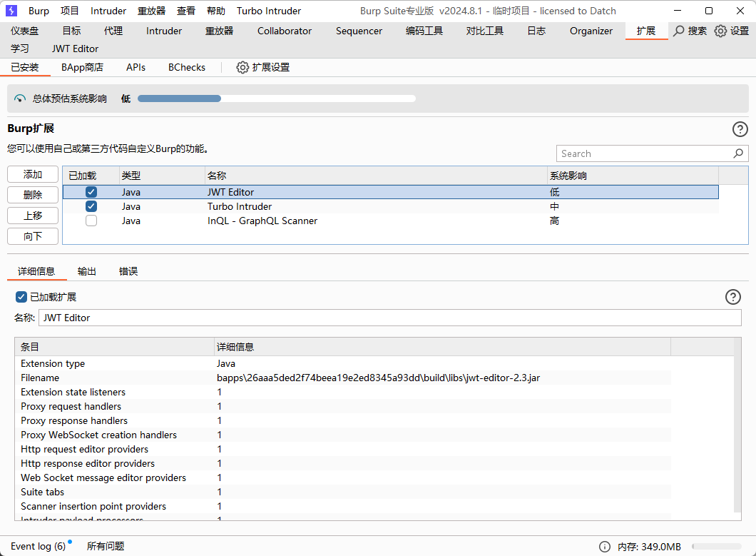The image size is (756, 556).
Task: Click the Filename jwt-editor-2.3.jar value
Action: (x=378, y=378)
